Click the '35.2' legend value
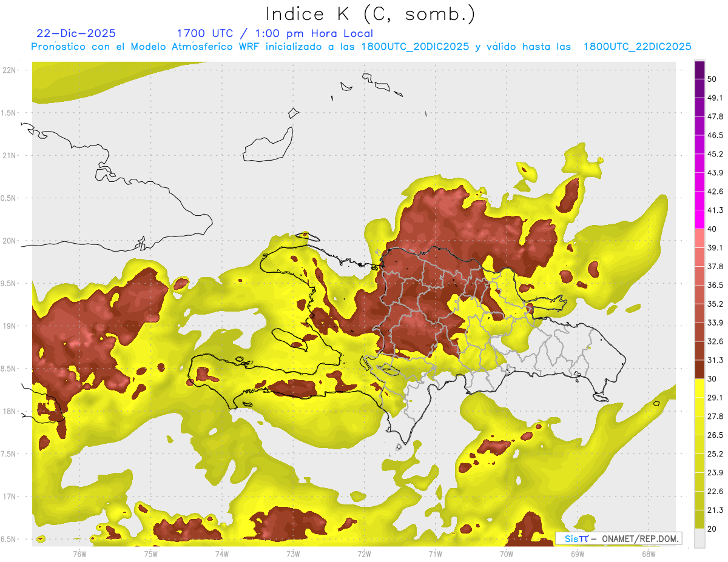This screenshot has width=728, height=562. tap(715, 304)
